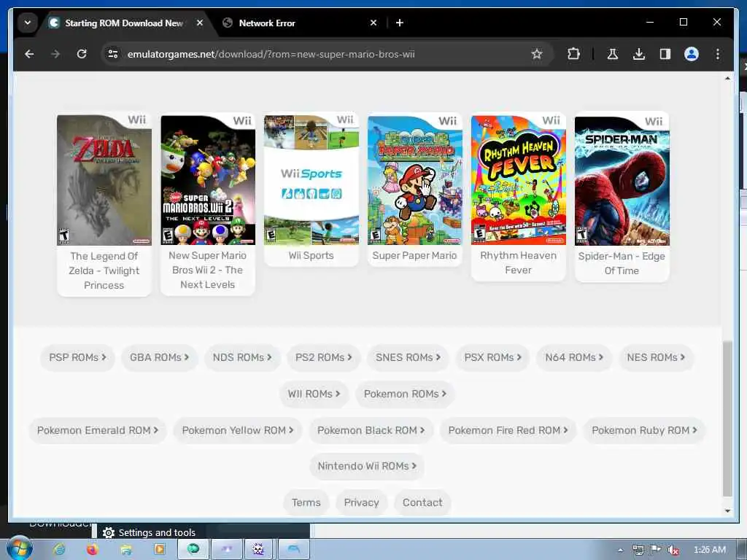Open PSX ROMs category
Viewport: 747px width, 560px height.
click(492, 357)
